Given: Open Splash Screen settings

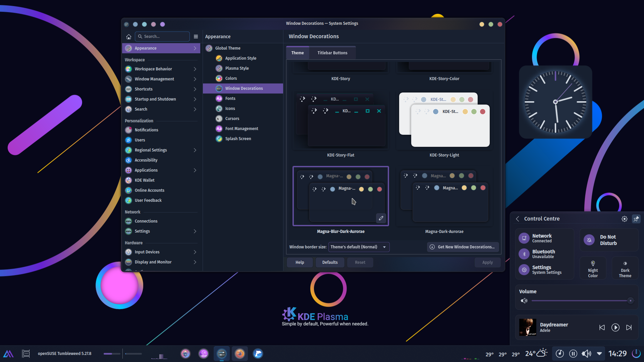Looking at the screenshot, I should (x=243, y=139).
